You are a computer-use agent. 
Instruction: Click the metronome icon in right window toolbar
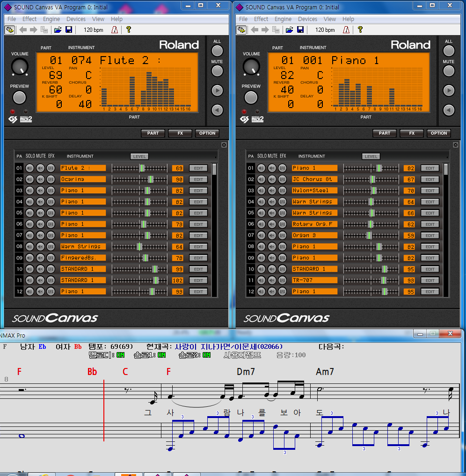click(x=346, y=30)
